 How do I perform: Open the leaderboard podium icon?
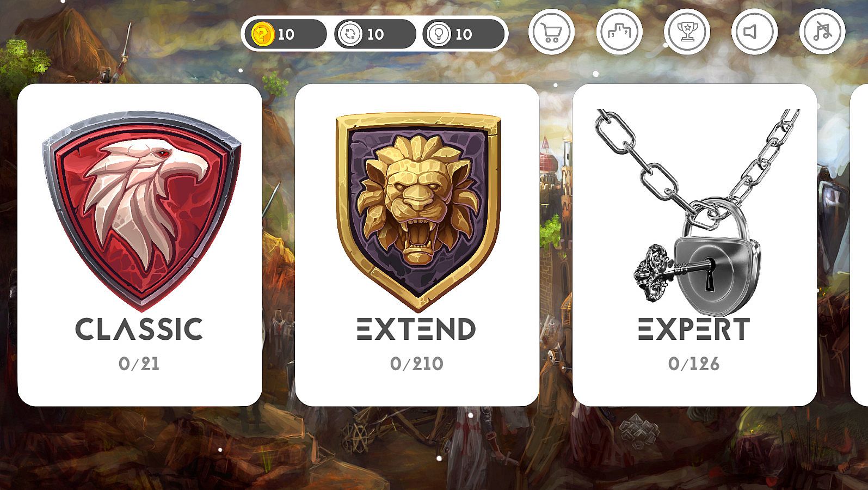619,32
